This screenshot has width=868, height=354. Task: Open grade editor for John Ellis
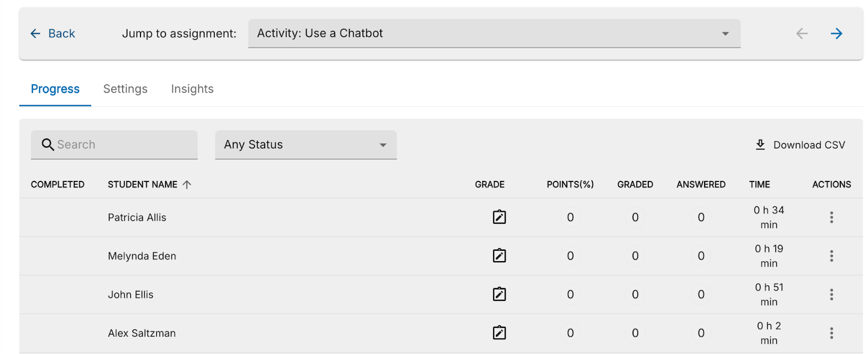[499, 294]
